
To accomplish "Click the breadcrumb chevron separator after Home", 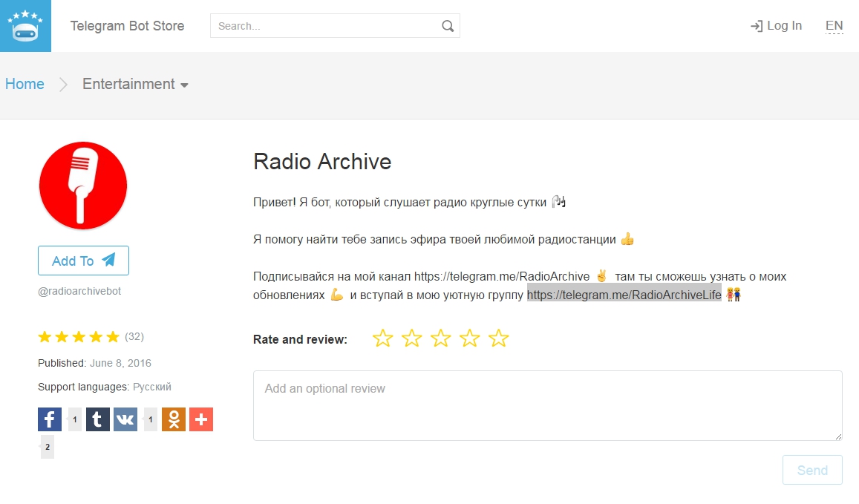I will 64,85.
